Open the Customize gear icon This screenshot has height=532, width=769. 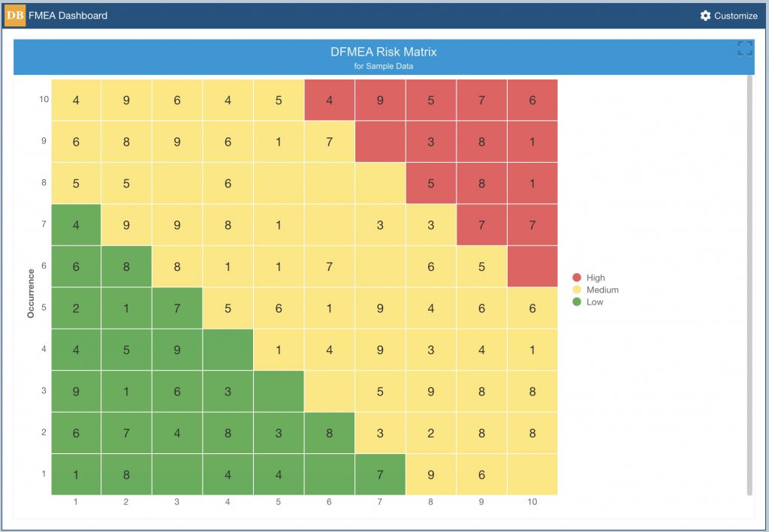click(x=705, y=16)
